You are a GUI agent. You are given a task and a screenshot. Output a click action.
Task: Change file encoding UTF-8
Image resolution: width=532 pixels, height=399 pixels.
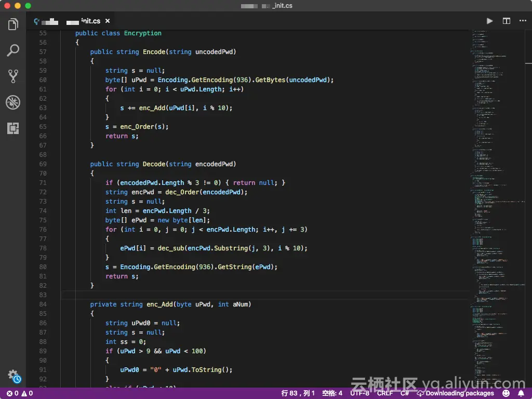coord(360,393)
